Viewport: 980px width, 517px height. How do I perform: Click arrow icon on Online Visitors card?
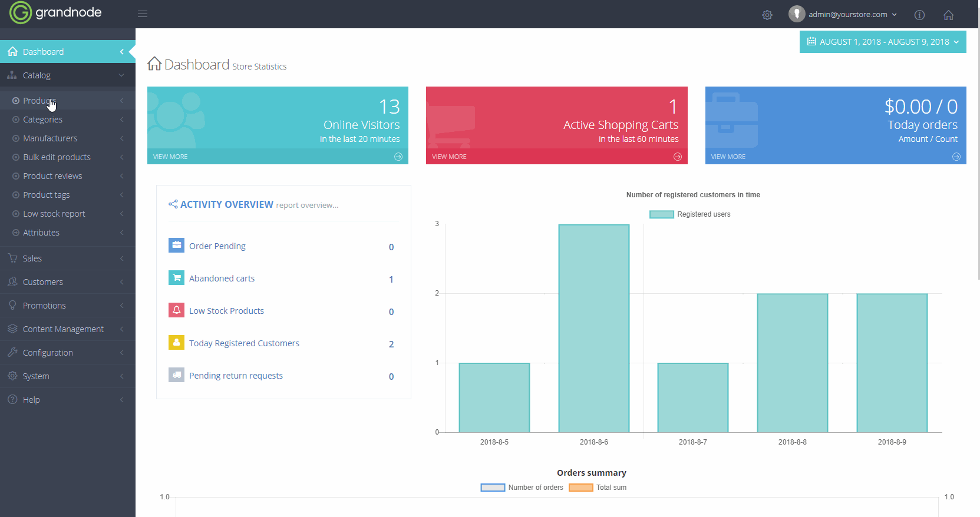(x=398, y=157)
